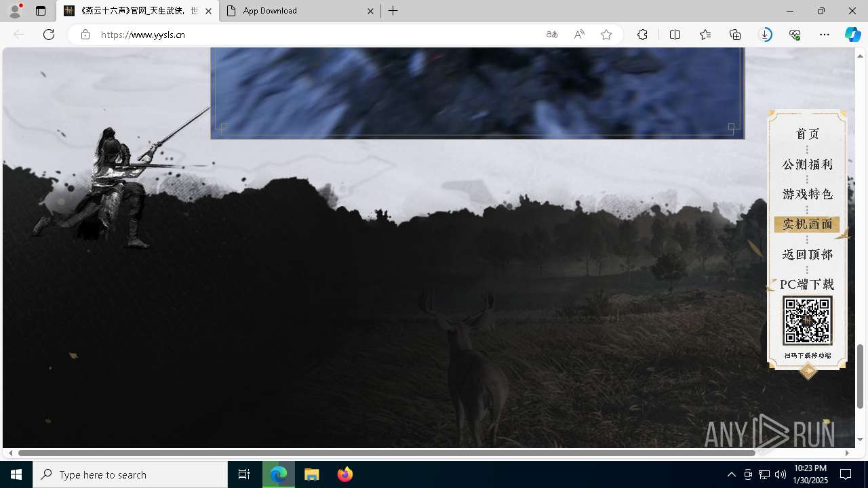Launch Firefox from the taskbar
868x488 pixels.
coord(345,474)
